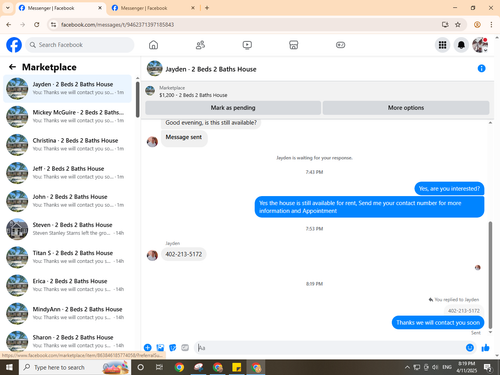This screenshot has height=375, width=500.
Task: Choose a sticker from the composer
Action: tap(172, 348)
